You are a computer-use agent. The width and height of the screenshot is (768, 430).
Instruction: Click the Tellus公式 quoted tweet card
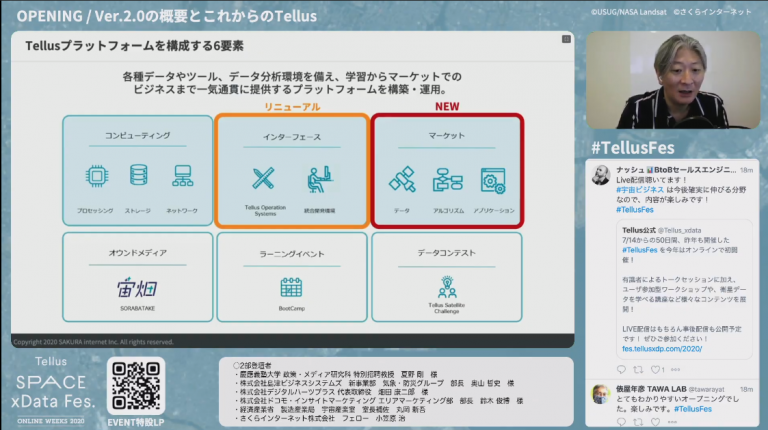[684, 289]
